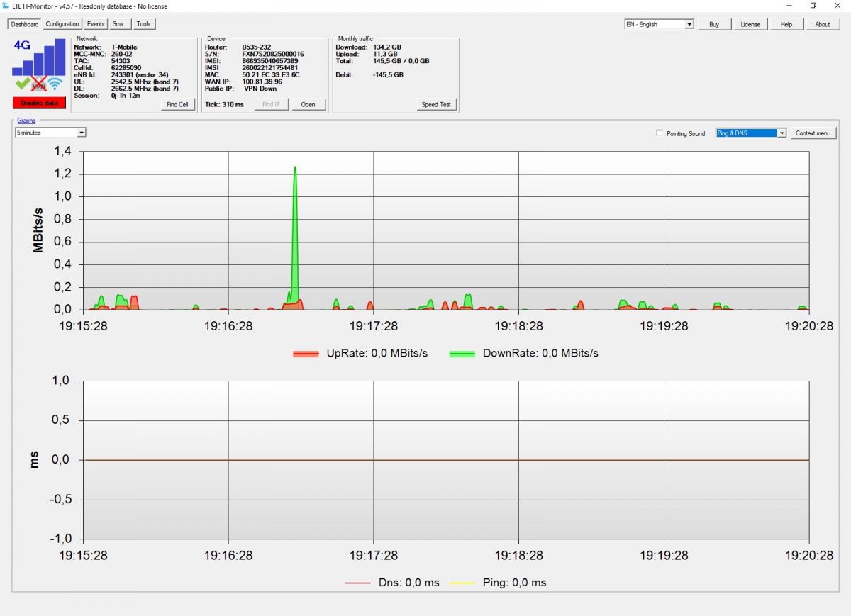Click the TAC value 54303
This screenshot has height=616, width=851.
pyautogui.click(x=121, y=61)
